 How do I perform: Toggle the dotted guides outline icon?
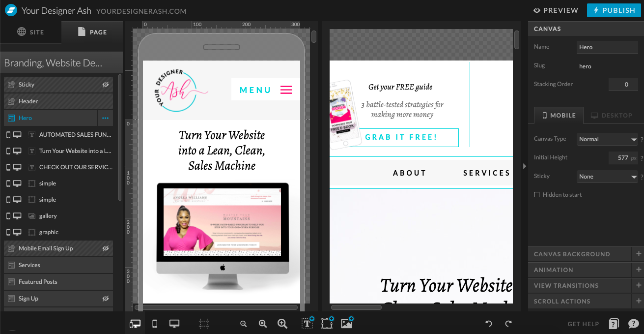[x=204, y=324]
